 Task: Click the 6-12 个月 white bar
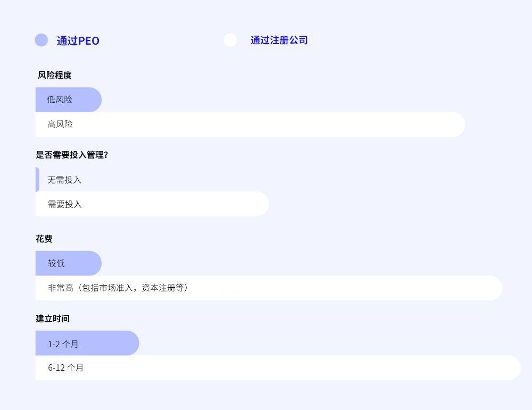tap(278, 368)
